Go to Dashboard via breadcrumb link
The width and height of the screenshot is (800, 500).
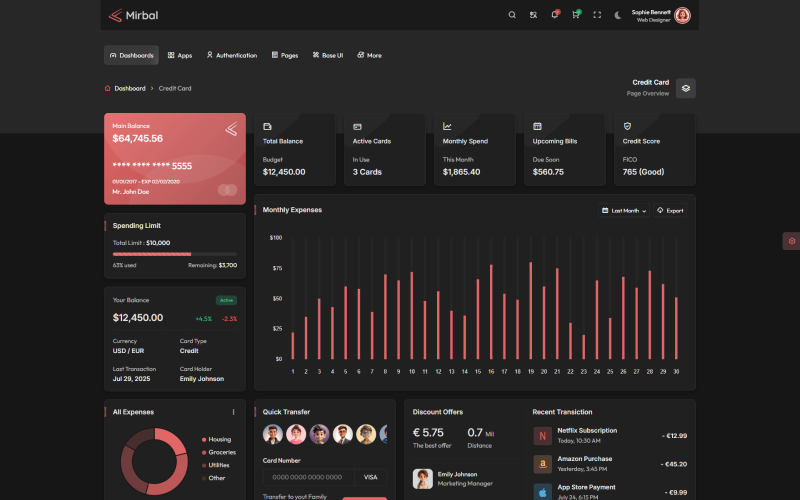129,88
